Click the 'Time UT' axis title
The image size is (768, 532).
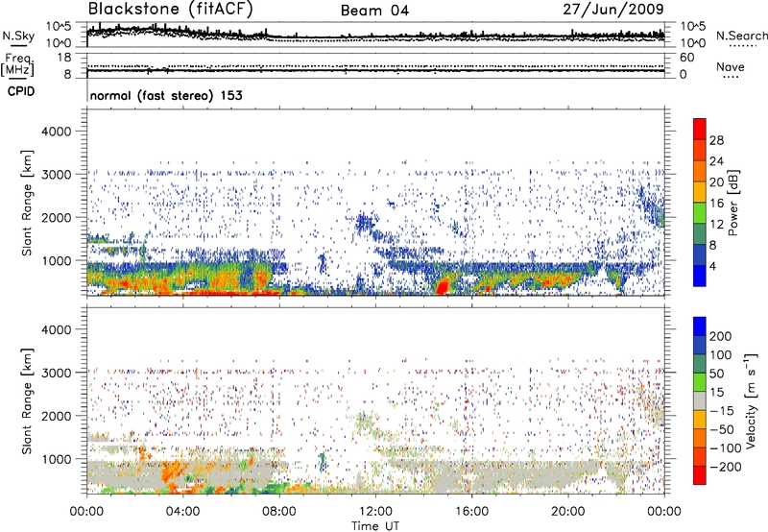(x=375, y=526)
